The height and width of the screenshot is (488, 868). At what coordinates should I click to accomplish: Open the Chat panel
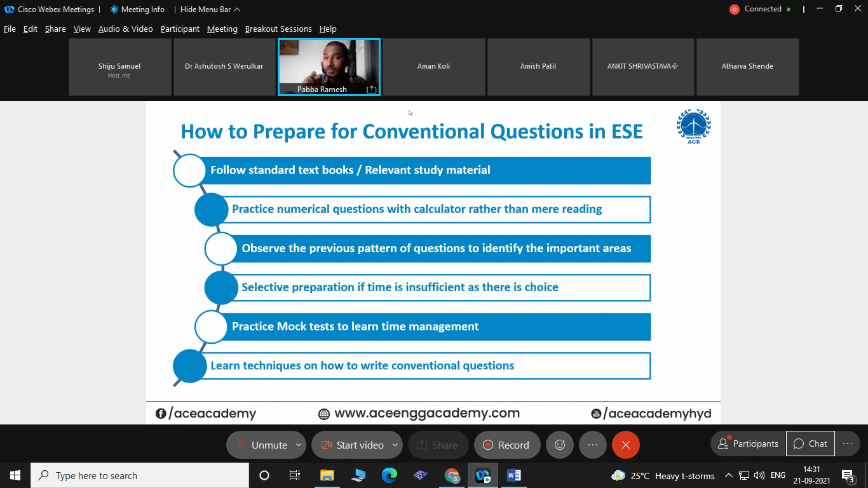tap(810, 444)
